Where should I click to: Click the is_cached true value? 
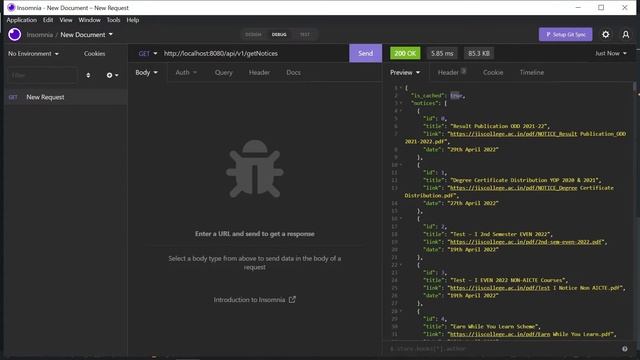click(456, 96)
